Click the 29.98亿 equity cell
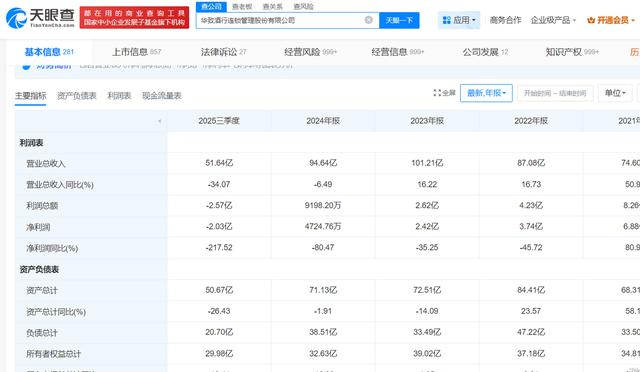The image size is (640, 372). pos(219,353)
